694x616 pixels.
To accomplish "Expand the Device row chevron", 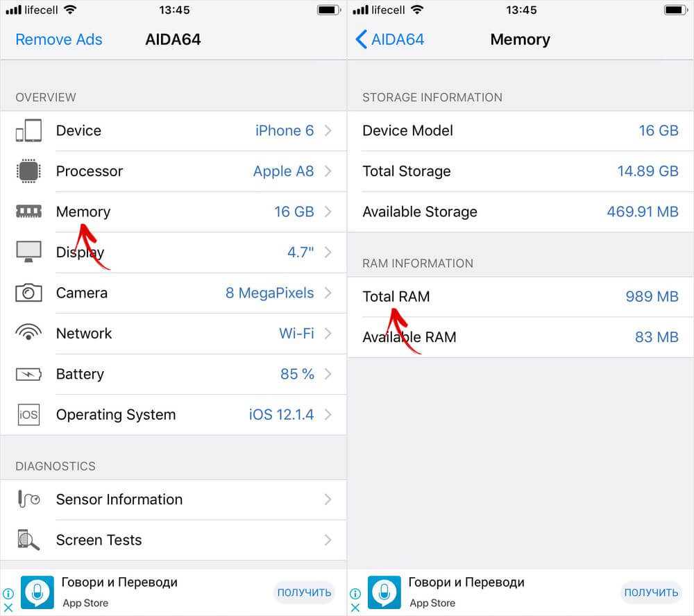I will coord(328,130).
